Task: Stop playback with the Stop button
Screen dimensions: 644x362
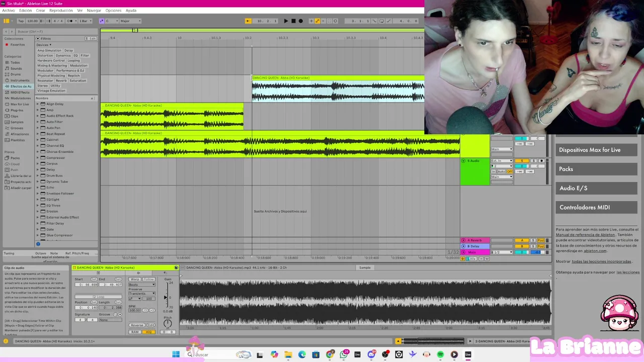Action: tap(293, 21)
